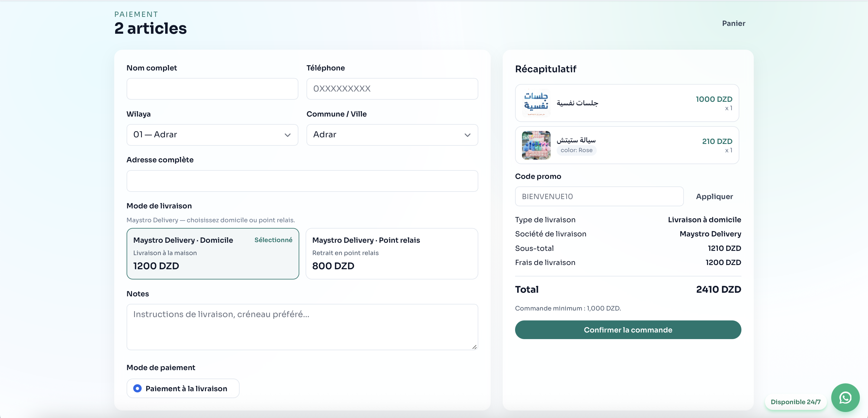Image resolution: width=868 pixels, height=418 pixels.
Task: Open WhatsApp chat support
Action: tap(845, 398)
